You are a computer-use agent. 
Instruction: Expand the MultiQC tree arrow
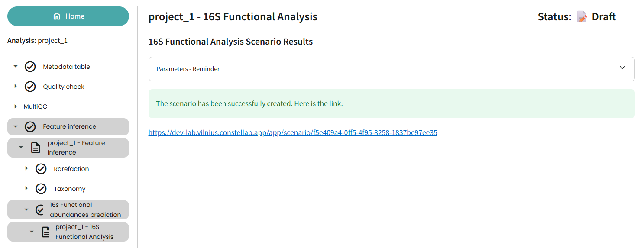tap(16, 106)
